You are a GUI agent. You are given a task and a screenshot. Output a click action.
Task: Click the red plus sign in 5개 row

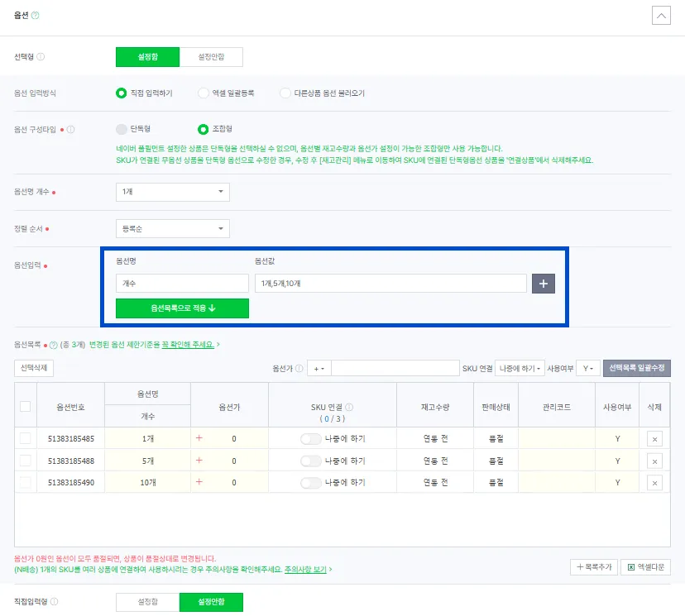point(199,461)
